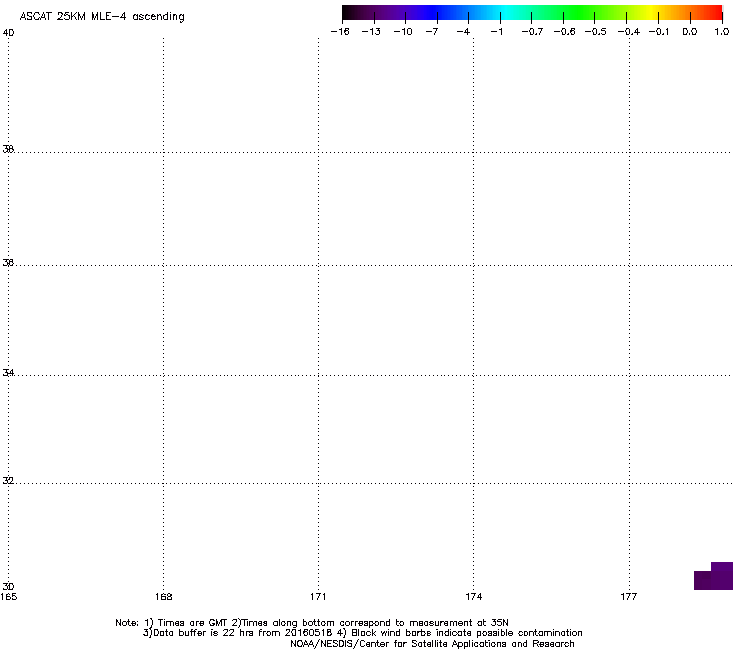Click the -7 color scale label
Screen dimensions: 740x650
click(432, 32)
